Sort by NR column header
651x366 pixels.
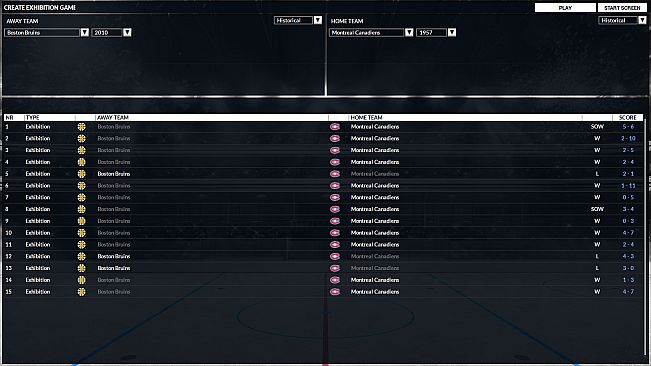(10, 117)
